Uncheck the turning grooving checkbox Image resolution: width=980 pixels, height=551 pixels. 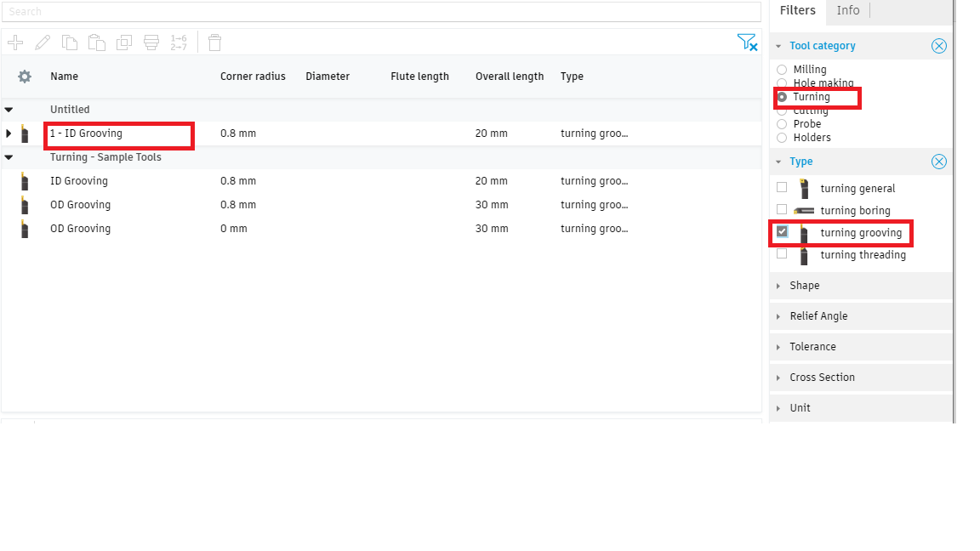coord(782,232)
